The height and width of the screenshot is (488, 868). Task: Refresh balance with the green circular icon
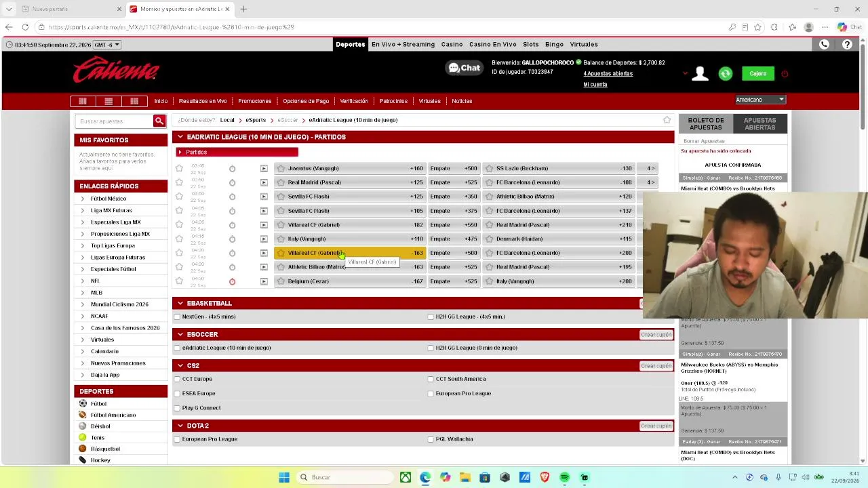(x=726, y=74)
